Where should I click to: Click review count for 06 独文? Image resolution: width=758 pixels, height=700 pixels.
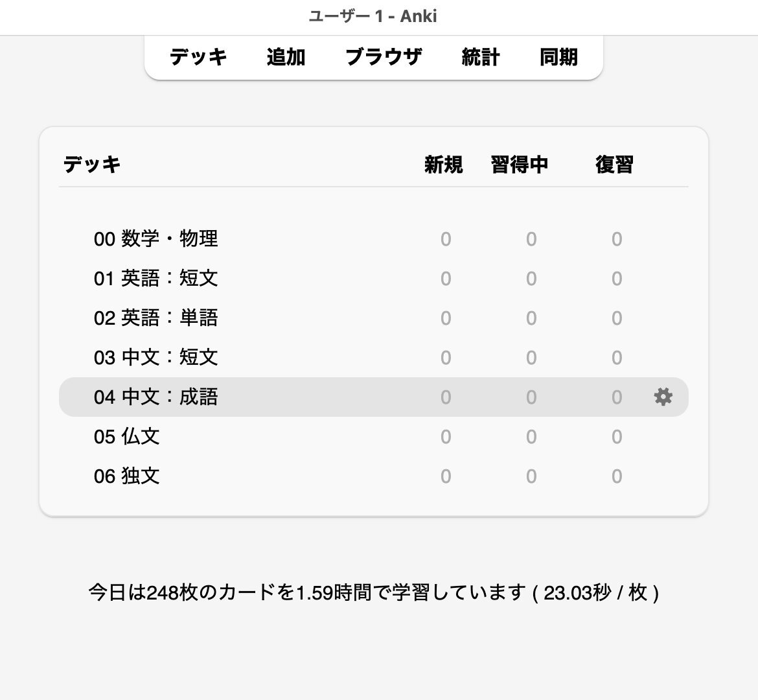pos(617,477)
